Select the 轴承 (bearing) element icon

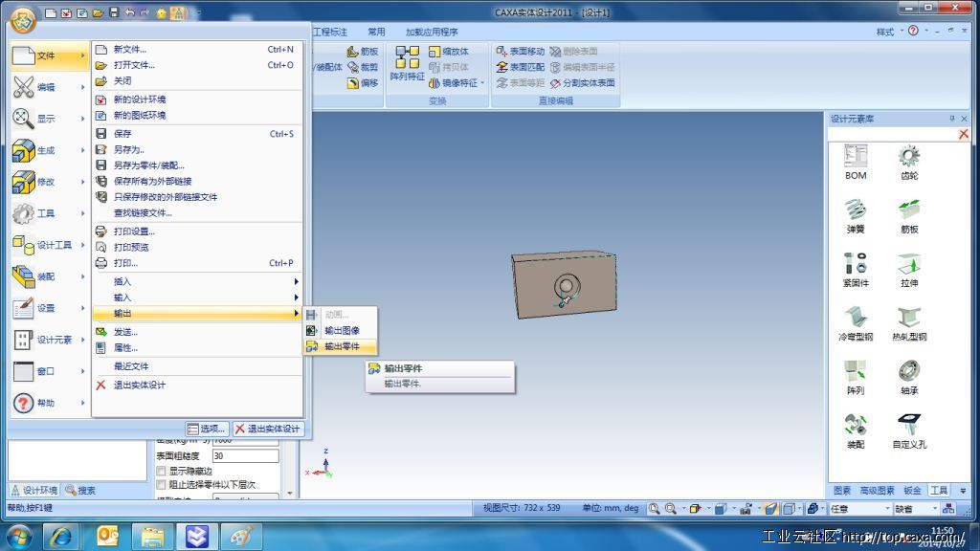click(x=908, y=372)
